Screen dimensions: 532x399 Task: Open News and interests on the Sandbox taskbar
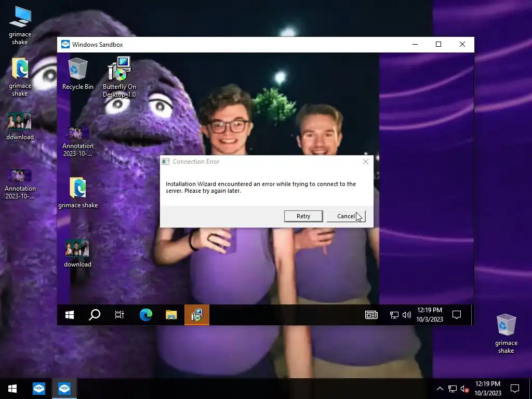click(371, 315)
